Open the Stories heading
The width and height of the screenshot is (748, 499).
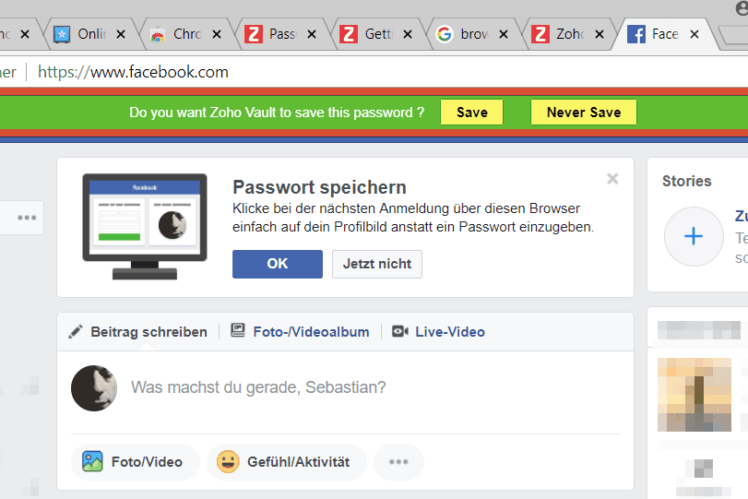click(x=686, y=181)
